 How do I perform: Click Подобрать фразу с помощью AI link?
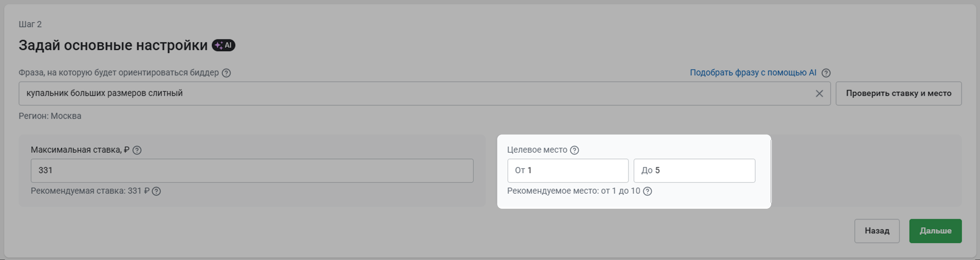point(753,73)
